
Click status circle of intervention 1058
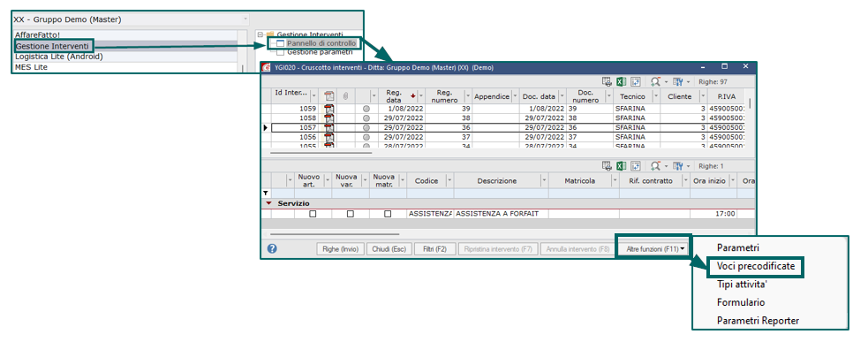(x=366, y=118)
